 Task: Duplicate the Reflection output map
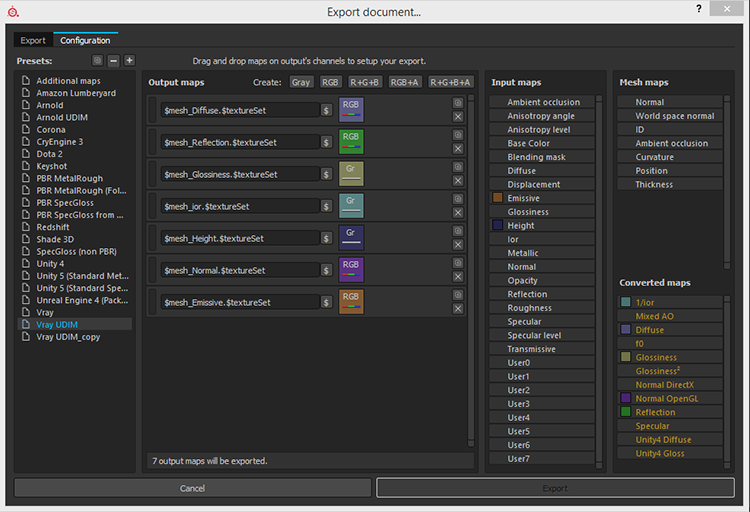pos(458,135)
